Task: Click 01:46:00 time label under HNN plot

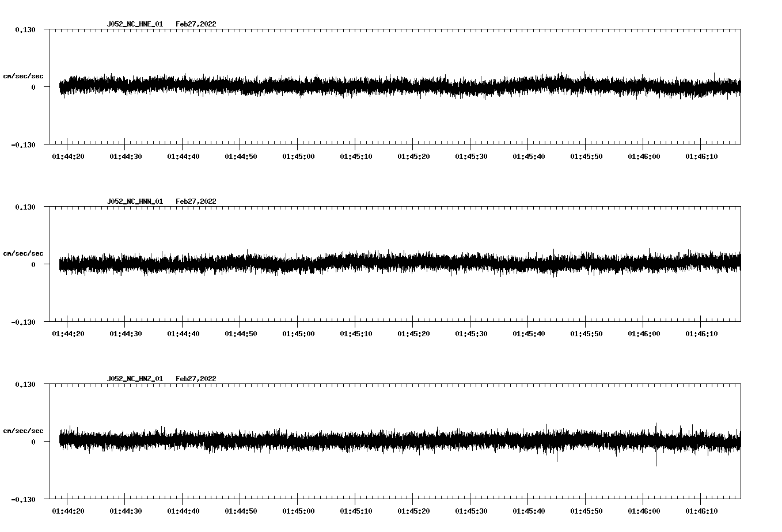Action: coord(644,334)
